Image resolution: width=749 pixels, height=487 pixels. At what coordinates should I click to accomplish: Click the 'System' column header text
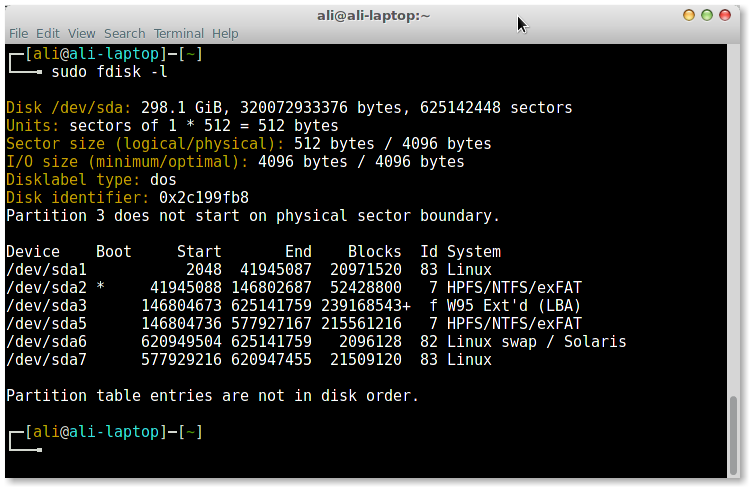[474, 252]
